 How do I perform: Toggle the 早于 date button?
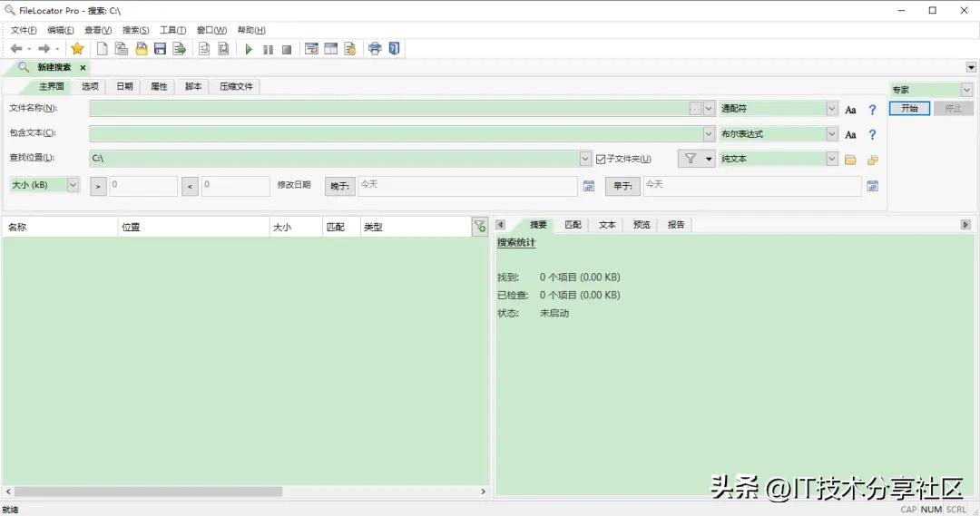pyautogui.click(x=622, y=186)
